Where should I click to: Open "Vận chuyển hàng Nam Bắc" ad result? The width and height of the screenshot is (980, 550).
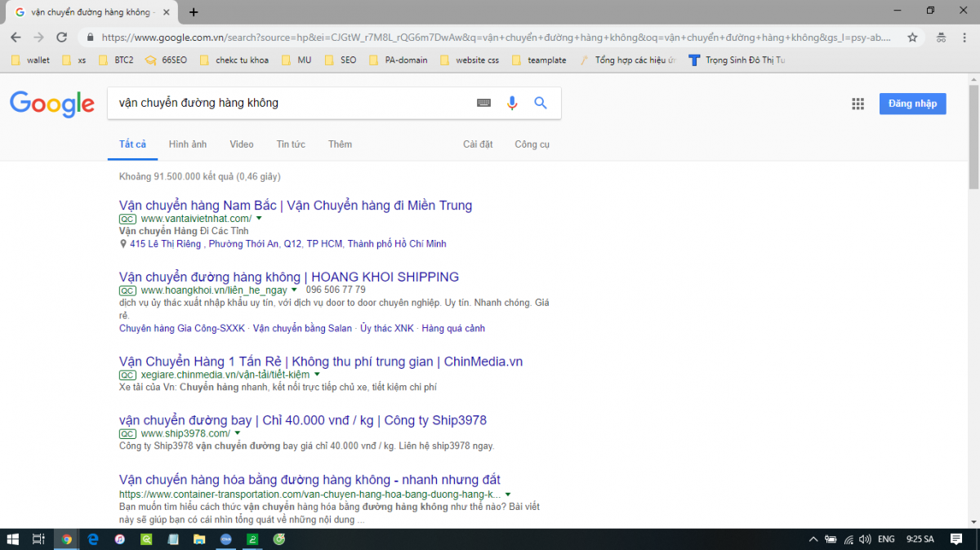pos(296,206)
